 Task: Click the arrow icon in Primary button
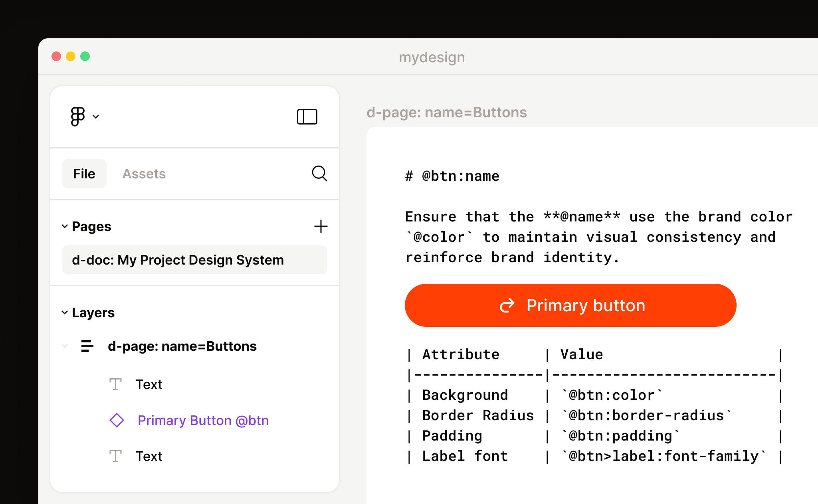(507, 306)
